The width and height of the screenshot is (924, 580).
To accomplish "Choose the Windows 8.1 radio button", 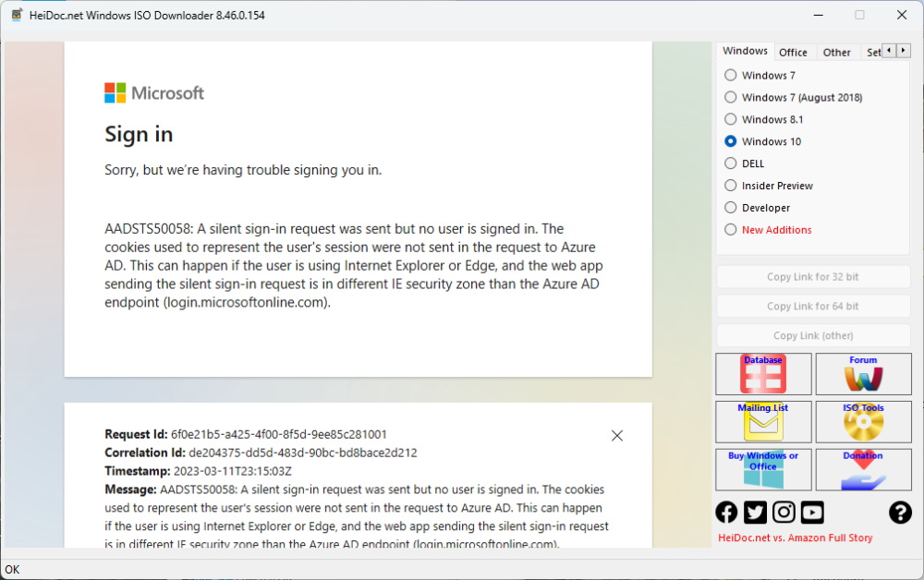I will (x=731, y=119).
